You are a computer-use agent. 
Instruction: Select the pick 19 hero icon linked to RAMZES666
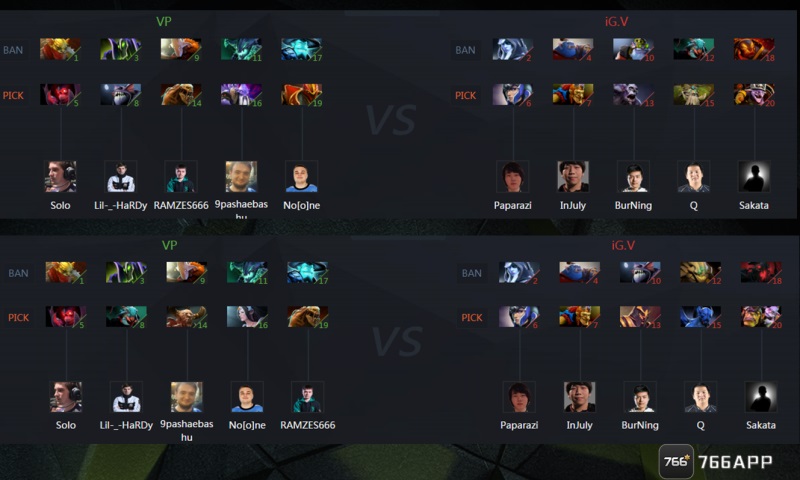(308, 317)
